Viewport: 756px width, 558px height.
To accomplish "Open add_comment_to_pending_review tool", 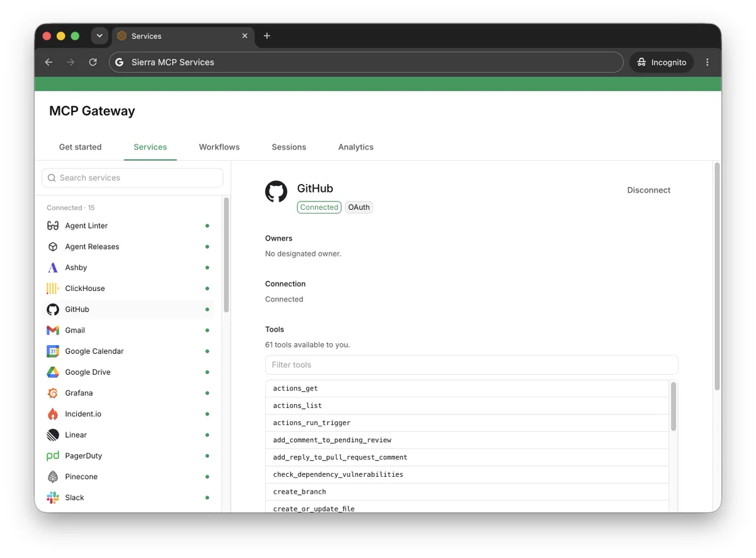I will point(467,440).
